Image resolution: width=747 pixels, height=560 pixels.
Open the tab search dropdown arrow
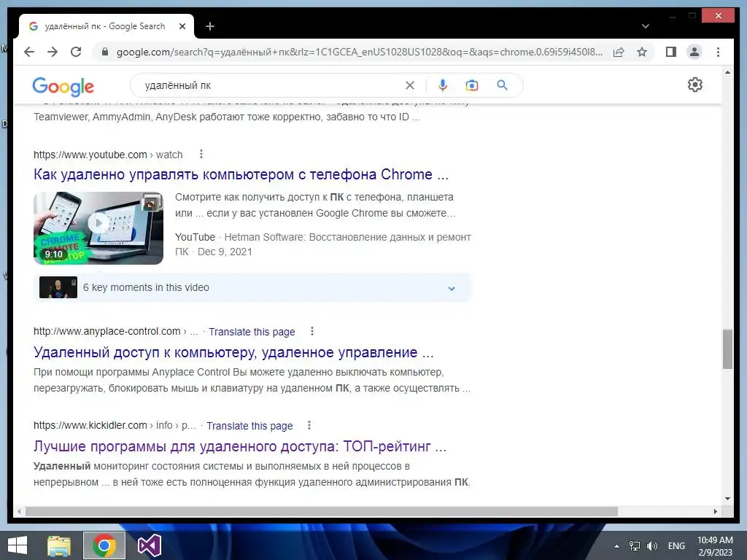(x=645, y=26)
